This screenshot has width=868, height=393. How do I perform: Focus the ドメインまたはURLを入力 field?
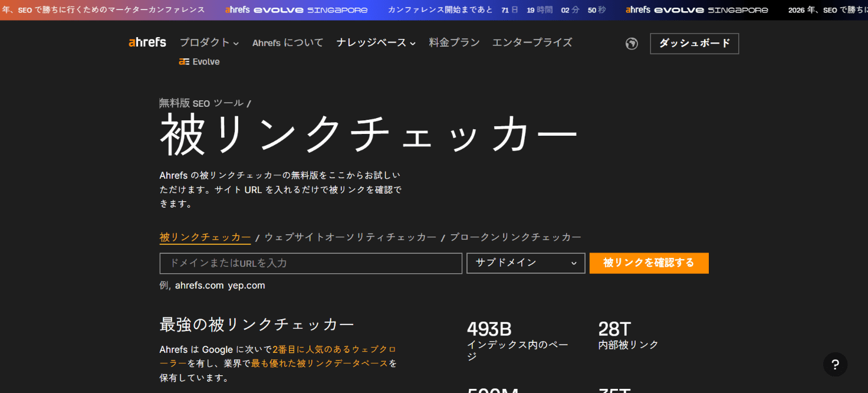tap(311, 263)
